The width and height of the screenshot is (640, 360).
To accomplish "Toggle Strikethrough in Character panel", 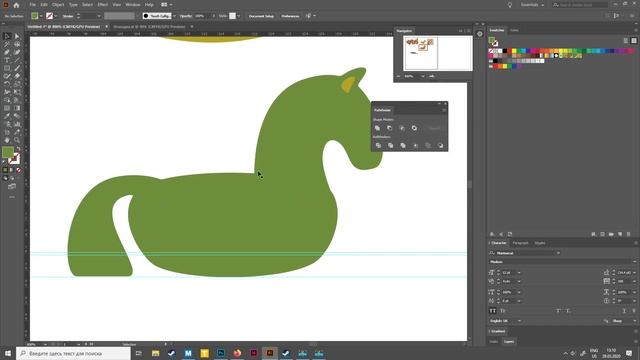I will 634,311.
